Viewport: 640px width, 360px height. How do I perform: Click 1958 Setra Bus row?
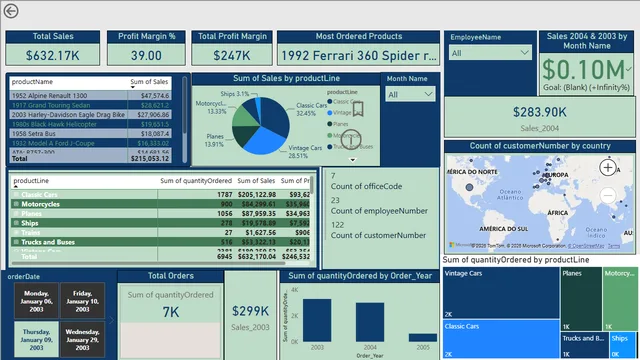coord(90,133)
